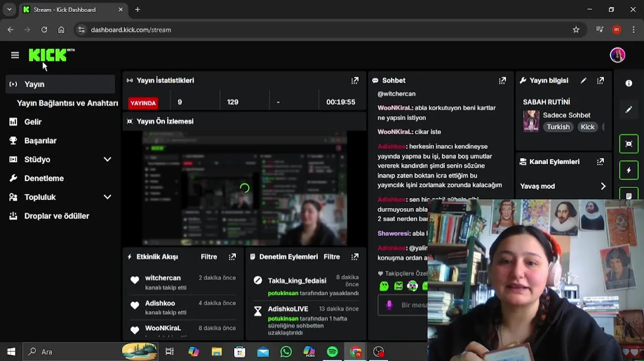Screen dimensions: 644x361
Task: Open OBS Studio from the taskbar
Action: [379, 351]
